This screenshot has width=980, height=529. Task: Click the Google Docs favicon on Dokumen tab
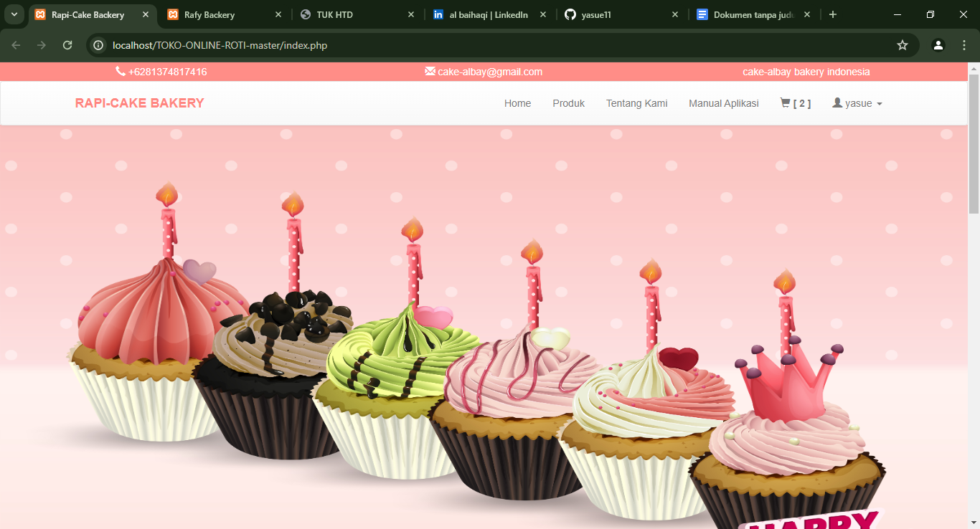[x=702, y=14]
